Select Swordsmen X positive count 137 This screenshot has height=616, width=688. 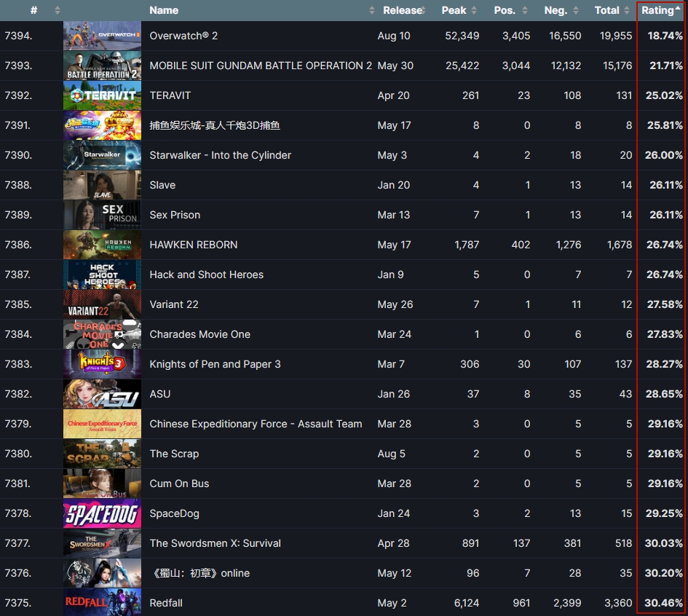pyautogui.click(x=521, y=542)
